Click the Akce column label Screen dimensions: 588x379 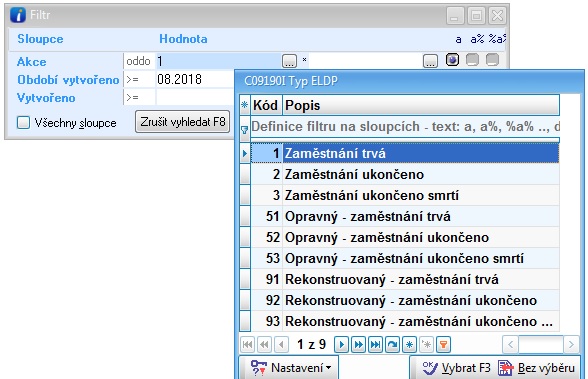[32, 61]
